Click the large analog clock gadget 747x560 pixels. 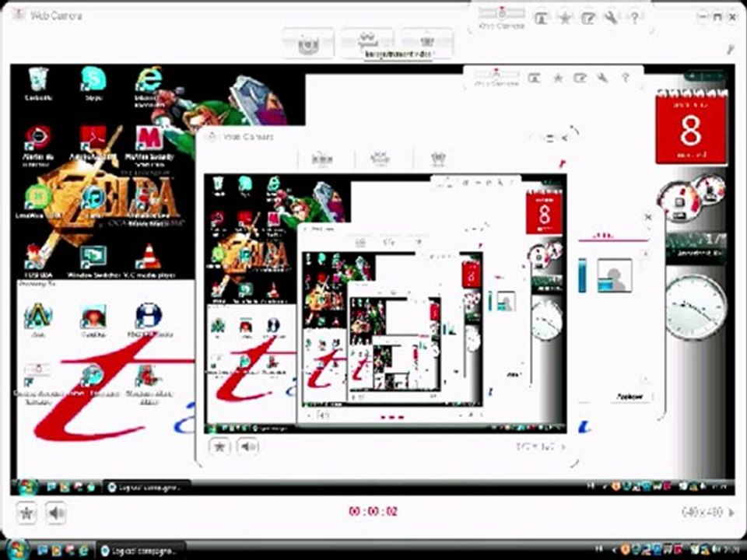[695, 307]
